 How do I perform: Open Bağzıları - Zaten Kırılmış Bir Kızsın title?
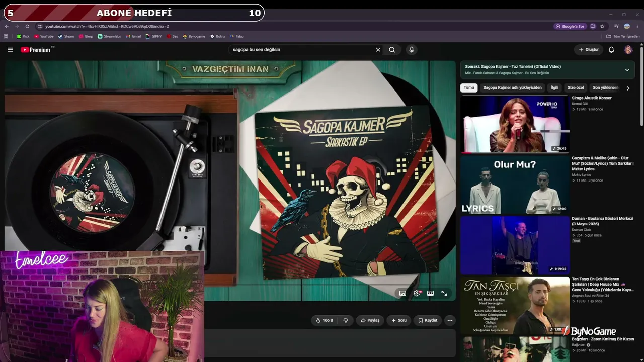(x=603, y=339)
